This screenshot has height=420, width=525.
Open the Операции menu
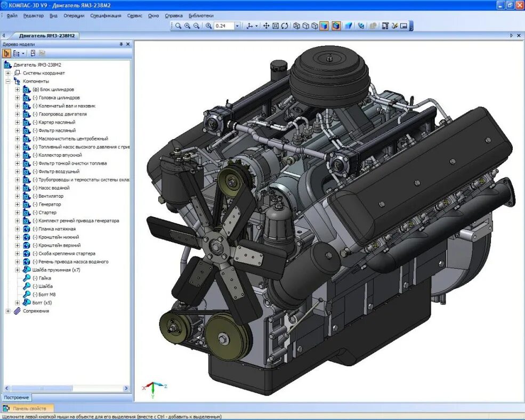point(74,16)
